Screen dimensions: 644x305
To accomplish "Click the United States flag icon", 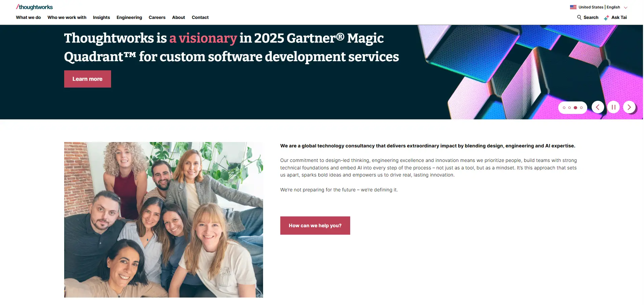I will point(573,7).
